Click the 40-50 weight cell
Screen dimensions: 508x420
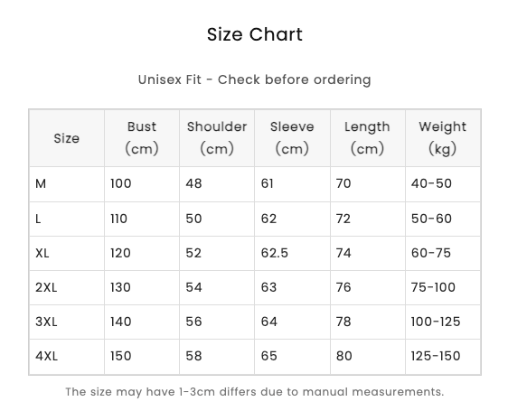click(x=431, y=184)
